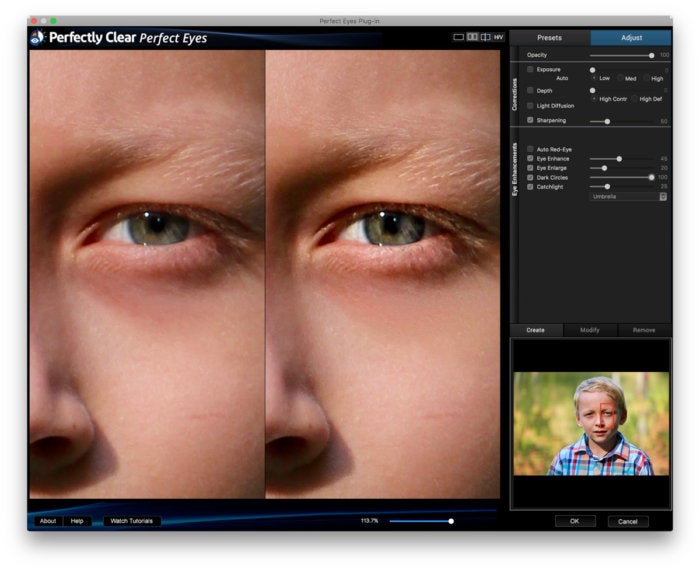Click the Sharpening slider handle
This screenshot has width=700, height=570.
click(607, 121)
